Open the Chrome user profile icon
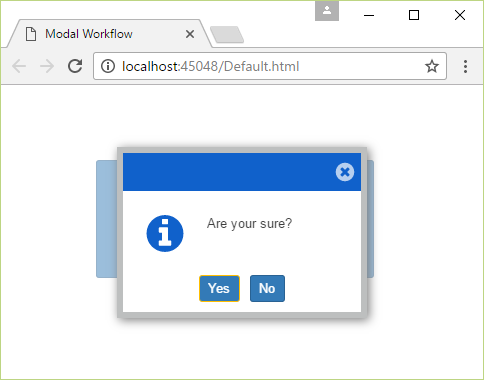This screenshot has width=484, height=380. coord(327,11)
